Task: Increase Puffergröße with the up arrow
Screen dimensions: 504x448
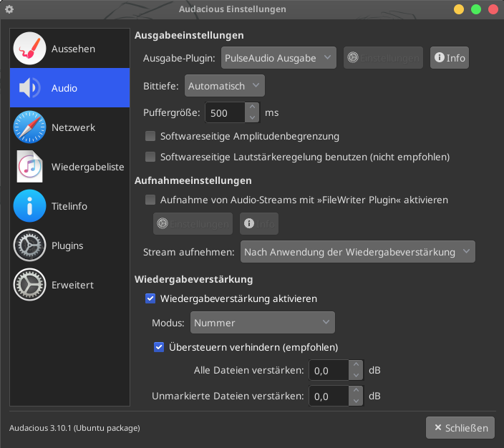Action: (x=252, y=107)
